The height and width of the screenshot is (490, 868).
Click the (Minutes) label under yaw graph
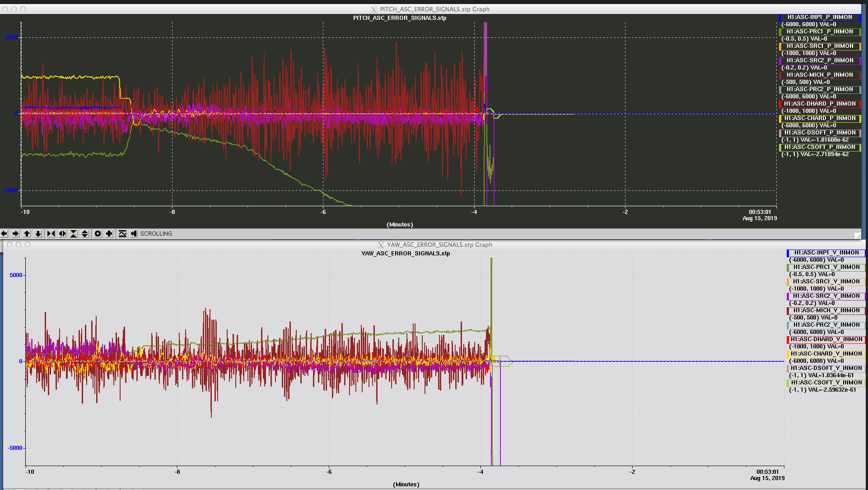(406, 485)
